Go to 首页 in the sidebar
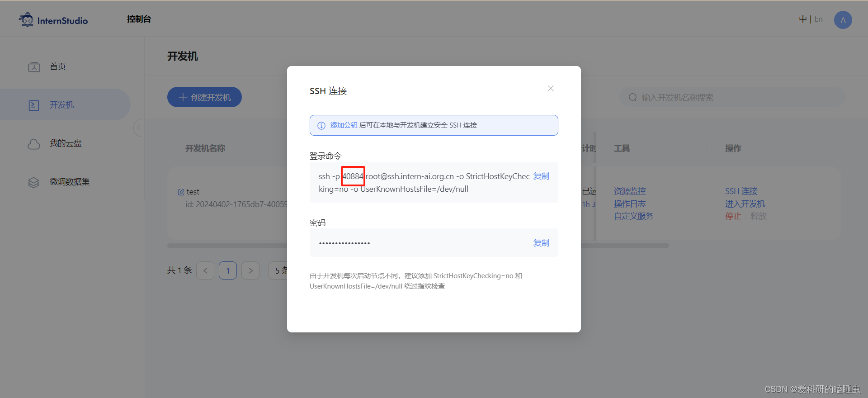 tap(58, 66)
